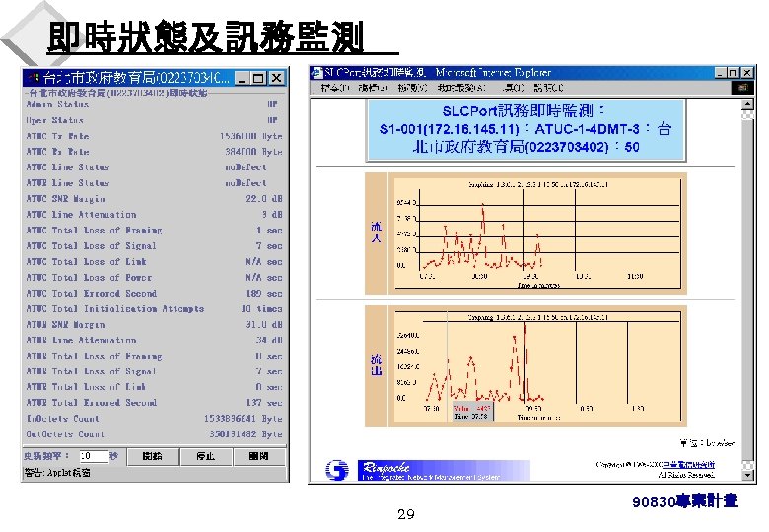
Task: Select the Oper Status row
Action: 154,120
